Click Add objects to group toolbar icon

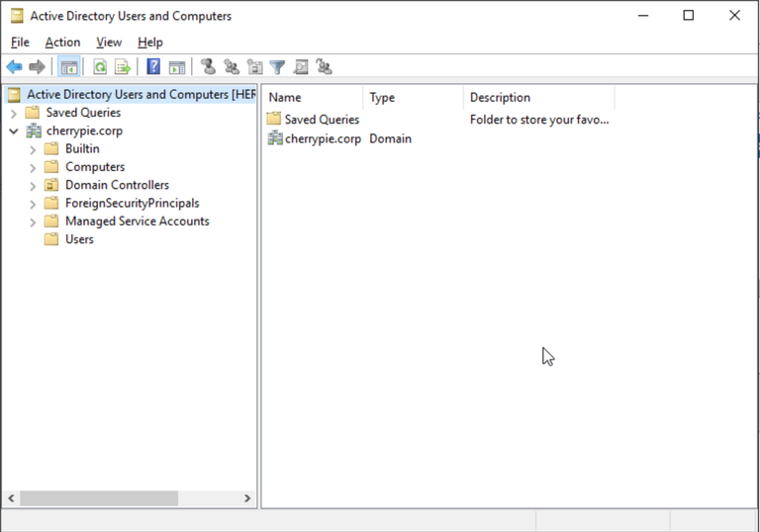[324, 66]
